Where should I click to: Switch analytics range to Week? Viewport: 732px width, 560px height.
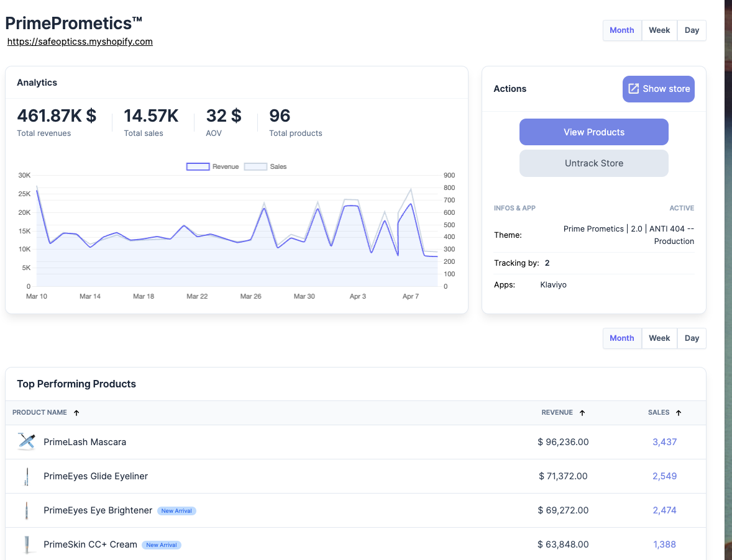pos(659,30)
